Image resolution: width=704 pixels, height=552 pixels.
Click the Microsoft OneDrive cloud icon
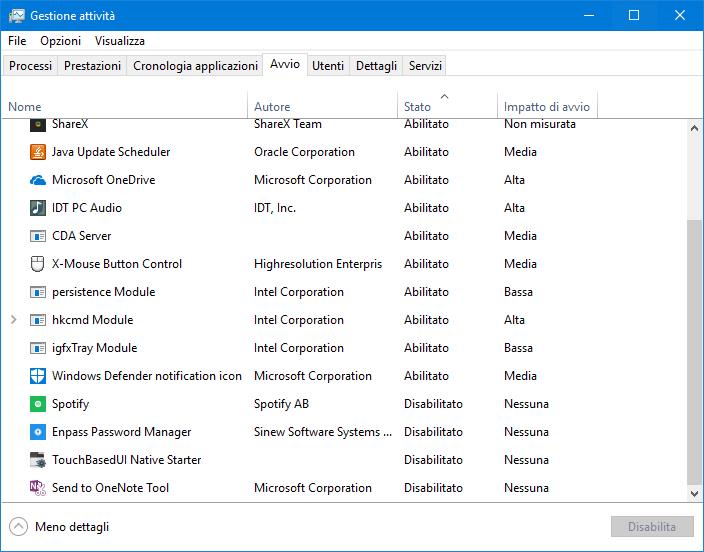click(x=38, y=180)
